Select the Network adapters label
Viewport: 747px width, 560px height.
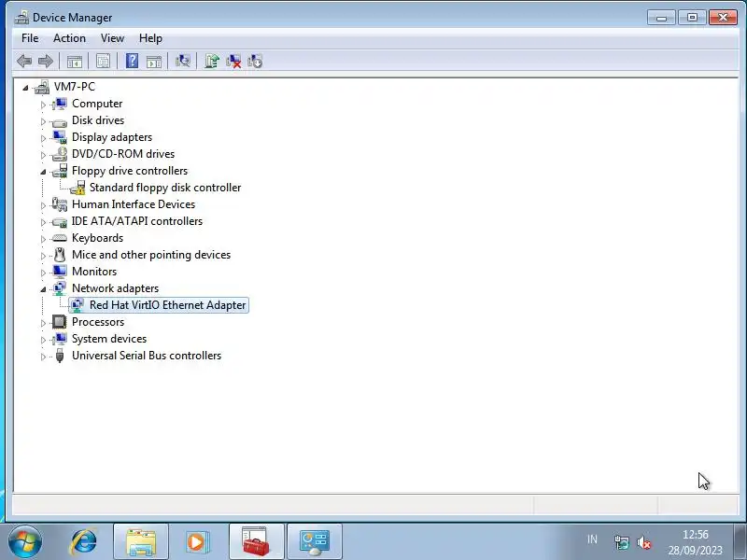(115, 288)
